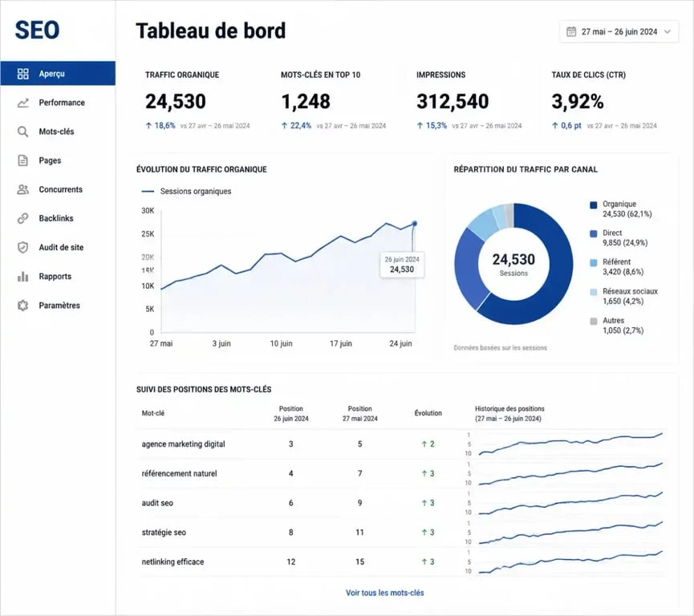
Task: Open the Pages section
Action: point(58,160)
